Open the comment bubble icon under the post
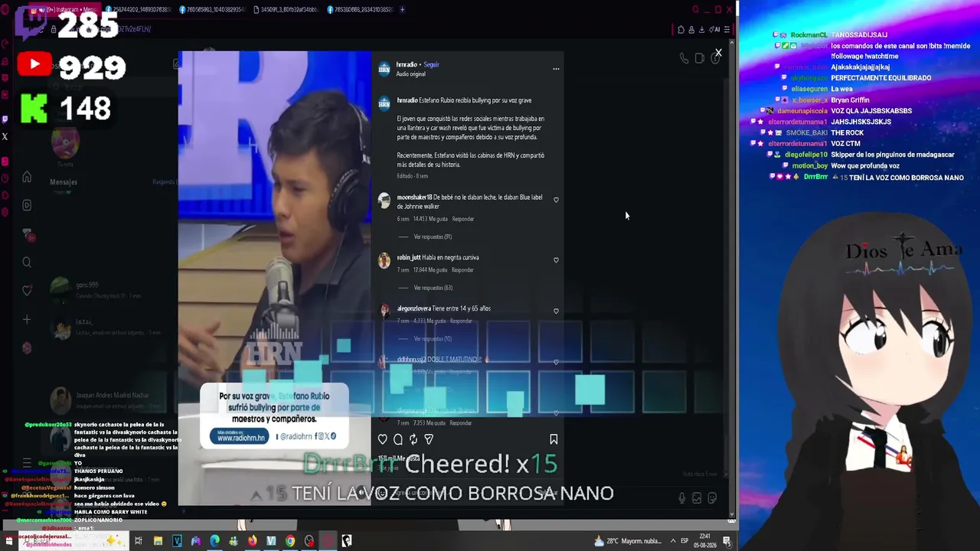The width and height of the screenshot is (980, 551). [x=398, y=439]
